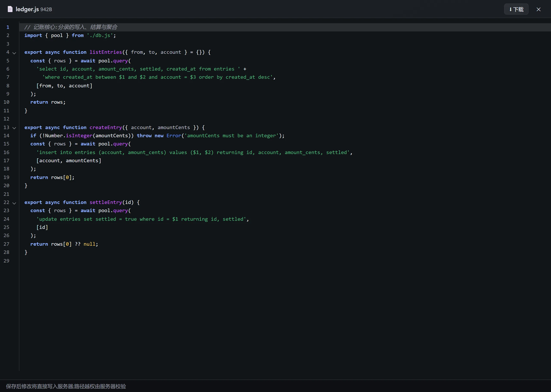Click 'return rows;' on line 10
Viewport: 551px width, 392px height.
pyautogui.click(x=48, y=102)
